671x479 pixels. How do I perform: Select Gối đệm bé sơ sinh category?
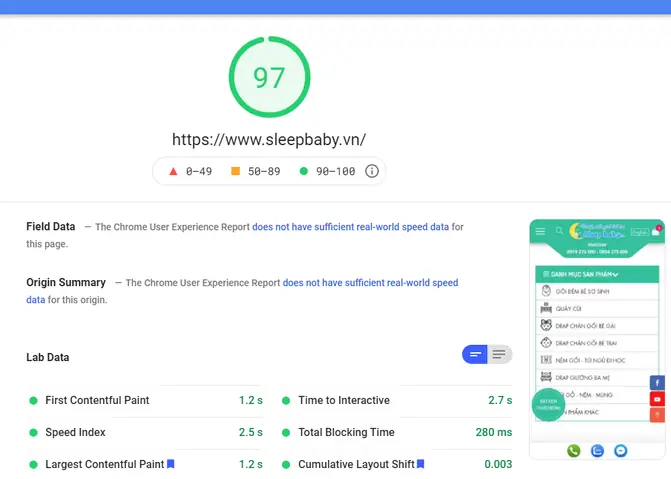[x=597, y=291]
